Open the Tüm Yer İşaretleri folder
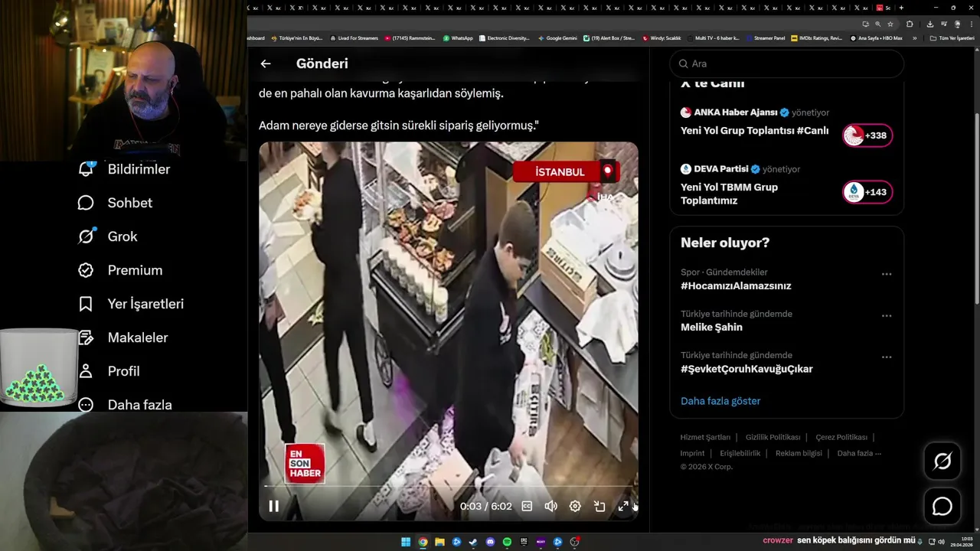Viewport: 980px width, 551px height. tap(952, 37)
